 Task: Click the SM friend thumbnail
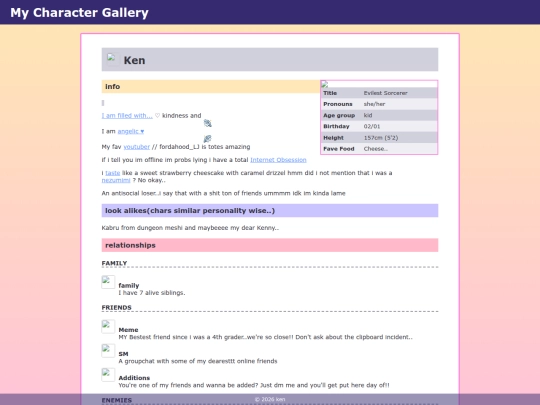click(x=108, y=351)
